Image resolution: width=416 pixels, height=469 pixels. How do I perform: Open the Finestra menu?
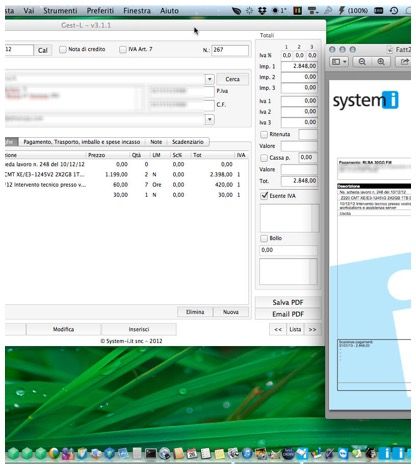137,11
